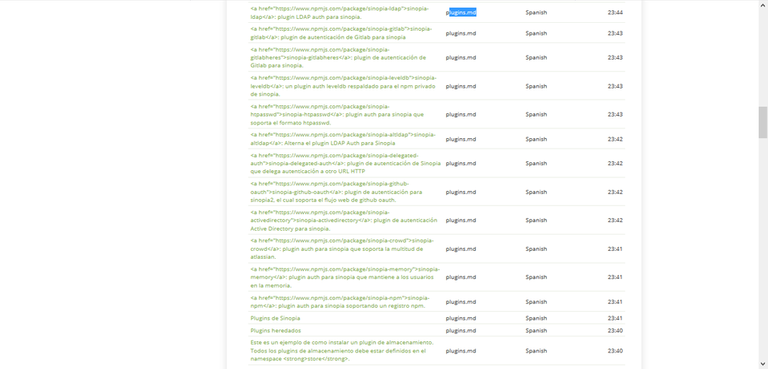This screenshot has height=369, width=768.
Task: Open the sinopia-memory translation string
Action: click(345, 277)
